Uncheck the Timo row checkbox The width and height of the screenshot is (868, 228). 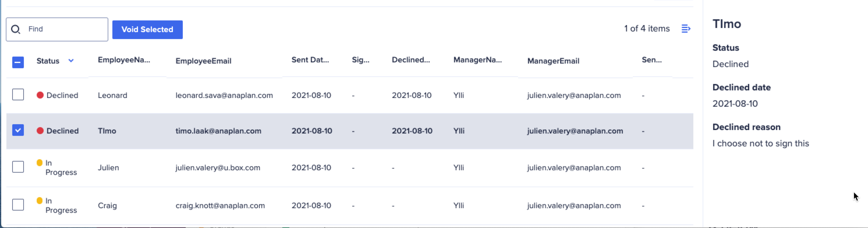point(18,130)
